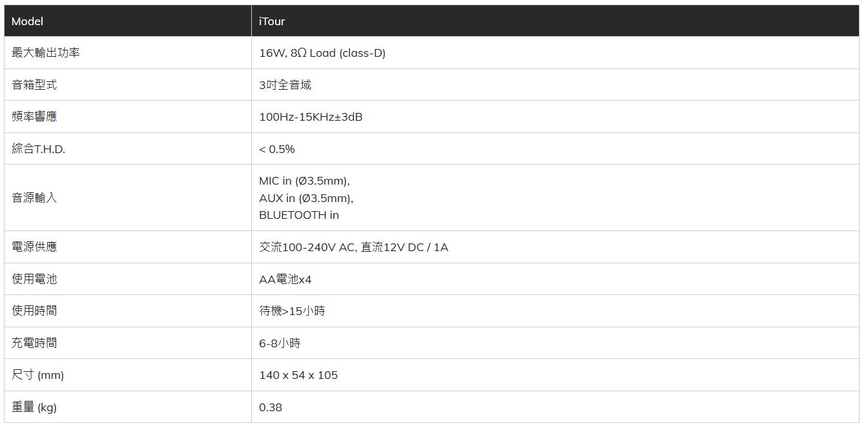
Task: Select the "100Hz-15KHz±3dB" value
Action: coord(311,117)
